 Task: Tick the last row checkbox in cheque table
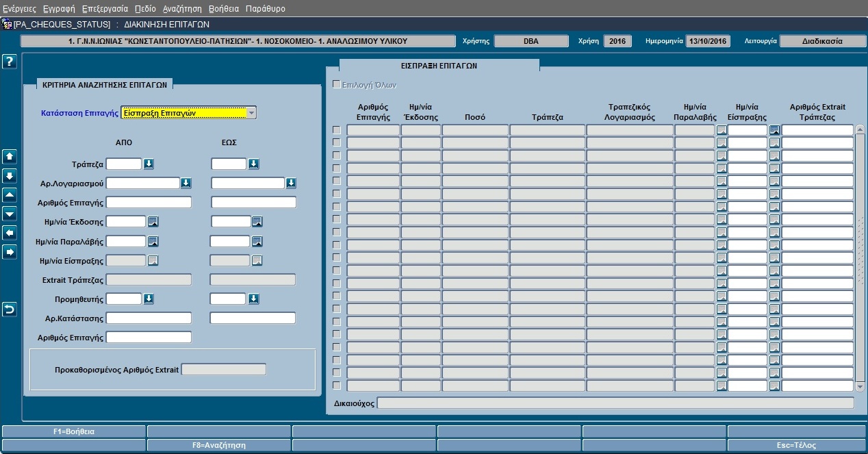pos(336,386)
